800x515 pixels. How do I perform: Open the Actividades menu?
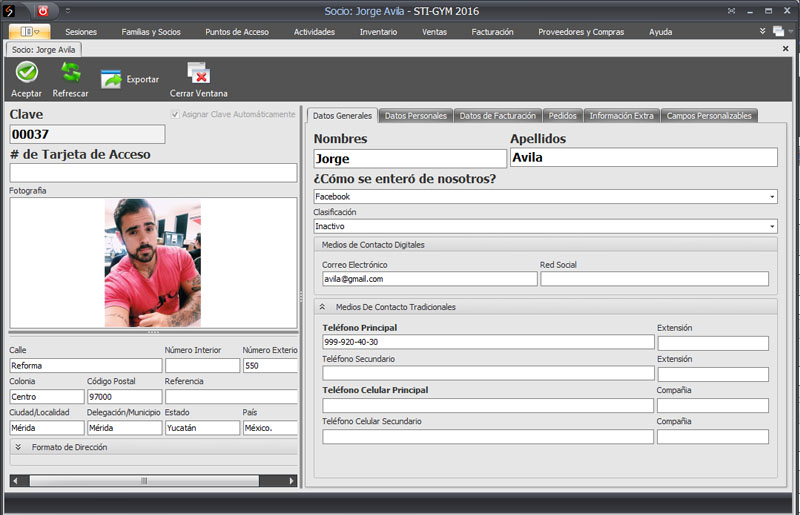(x=314, y=32)
